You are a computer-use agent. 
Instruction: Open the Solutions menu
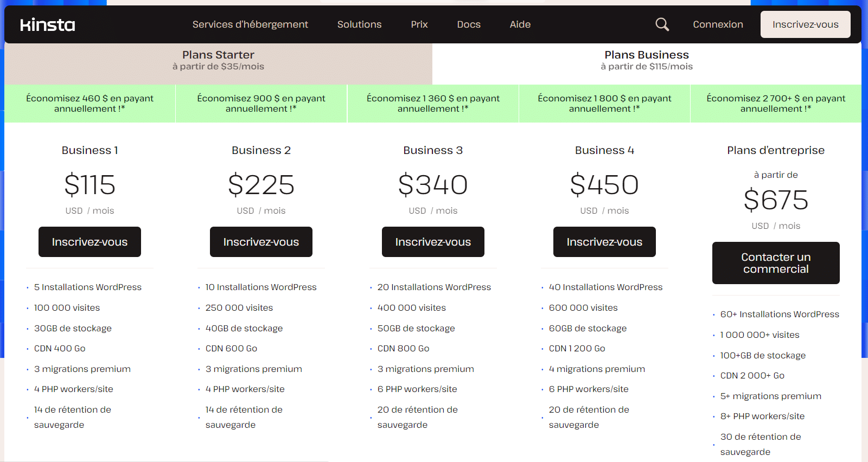pyautogui.click(x=359, y=24)
